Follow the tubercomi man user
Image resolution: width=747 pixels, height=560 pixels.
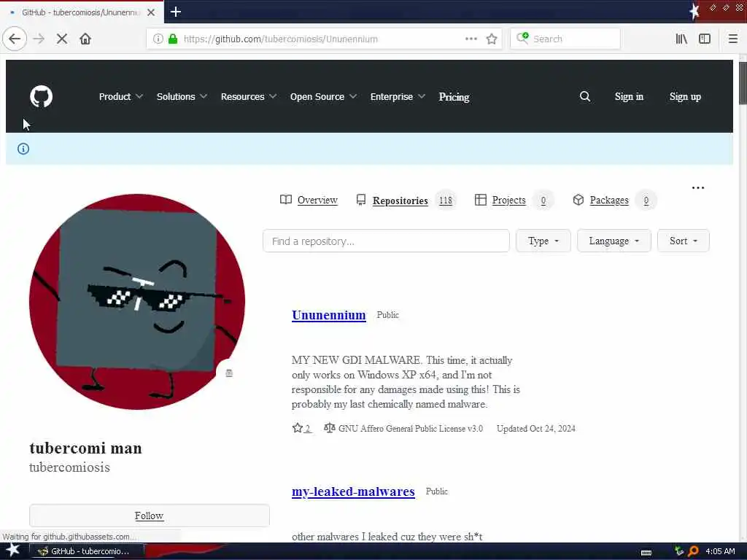click(149, 516)
